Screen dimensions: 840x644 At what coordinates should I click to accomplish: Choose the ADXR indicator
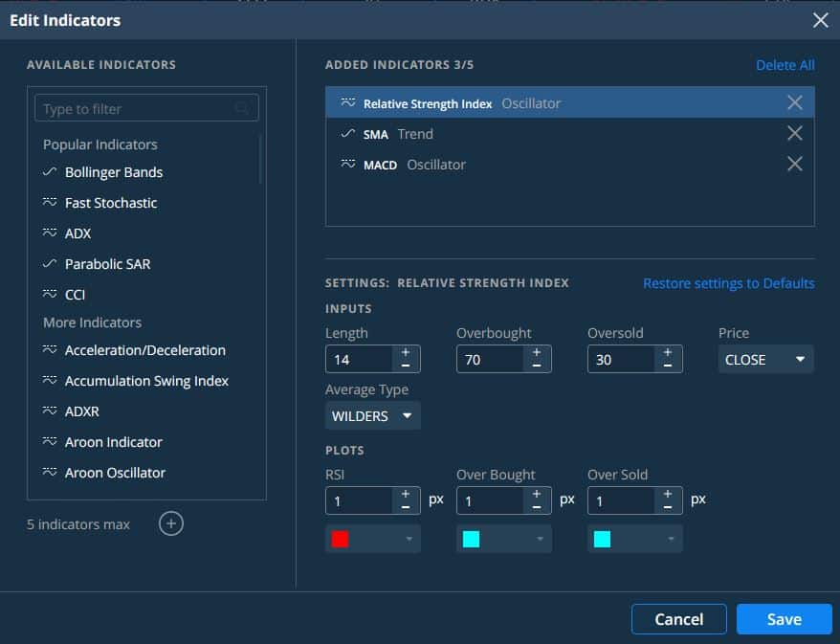click(82, 411)
